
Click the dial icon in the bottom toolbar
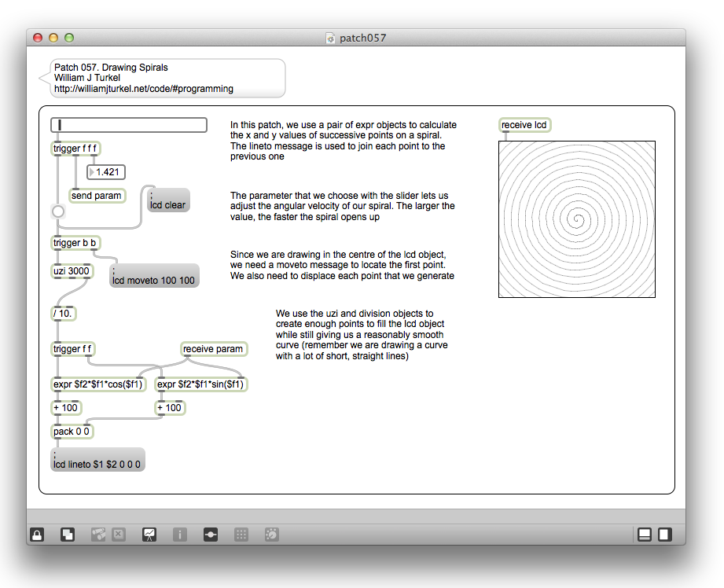pyautogui.click(x=271, y=535)
